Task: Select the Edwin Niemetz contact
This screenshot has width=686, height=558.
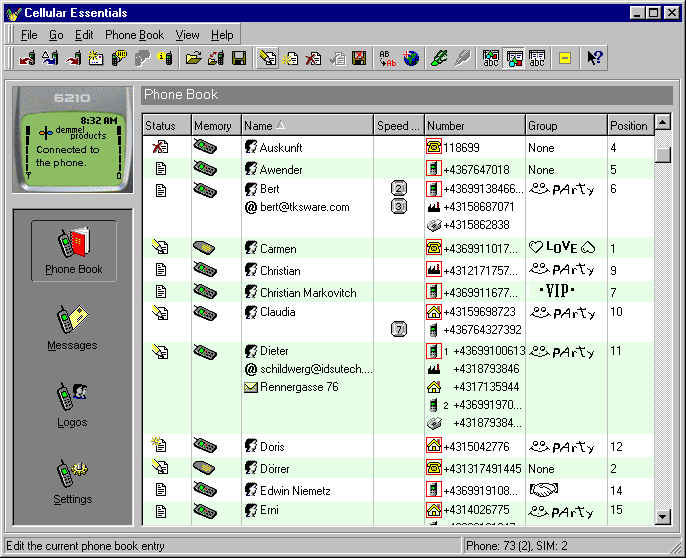Action: point(294,490)
